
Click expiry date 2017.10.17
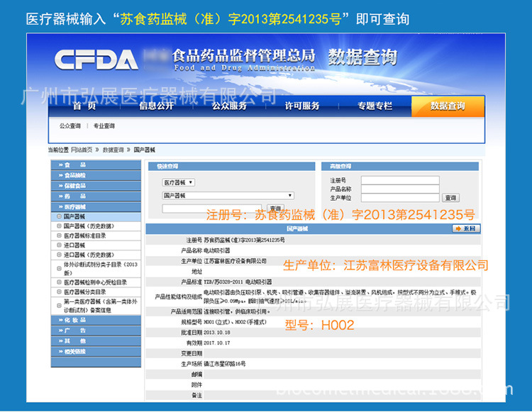click(217, 343)
